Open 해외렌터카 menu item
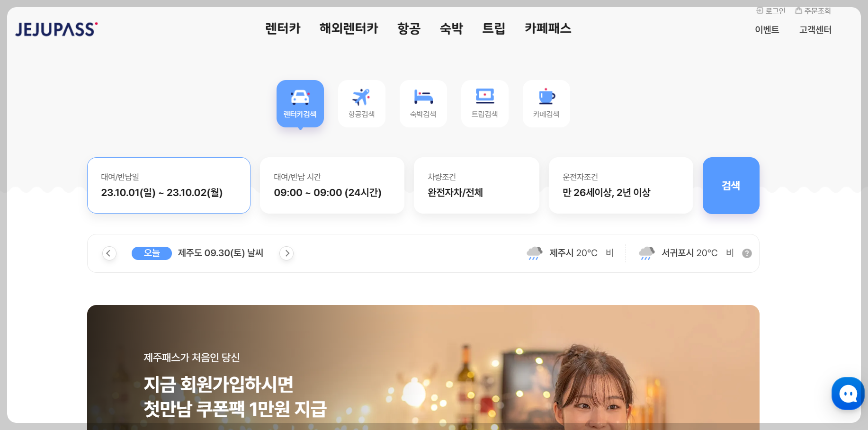 tap(349, 28)
